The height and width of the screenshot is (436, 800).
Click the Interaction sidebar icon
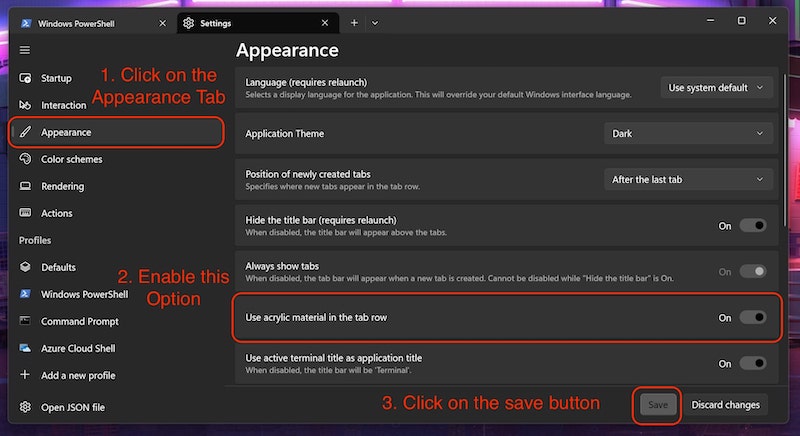pyautogui.click(x=25, y=105)
